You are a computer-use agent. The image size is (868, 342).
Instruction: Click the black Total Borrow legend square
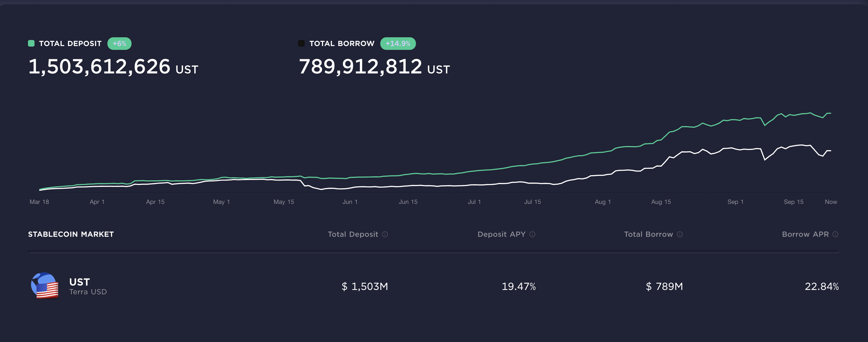click(x=301, y=43)
